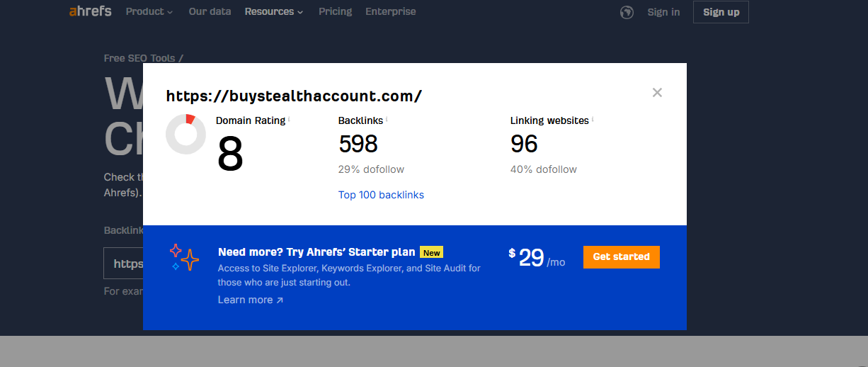Click the 40% dofollow text
868x367 pixels.
[x=544, y=169]
